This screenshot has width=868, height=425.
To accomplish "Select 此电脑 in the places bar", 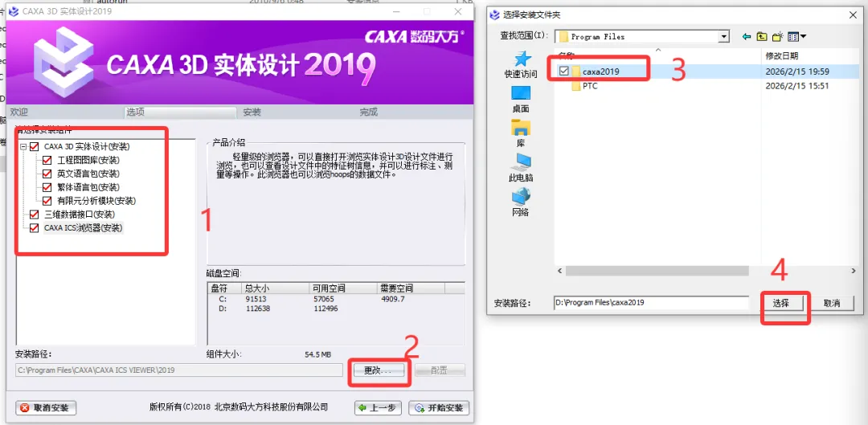I will tap(520, 168).
